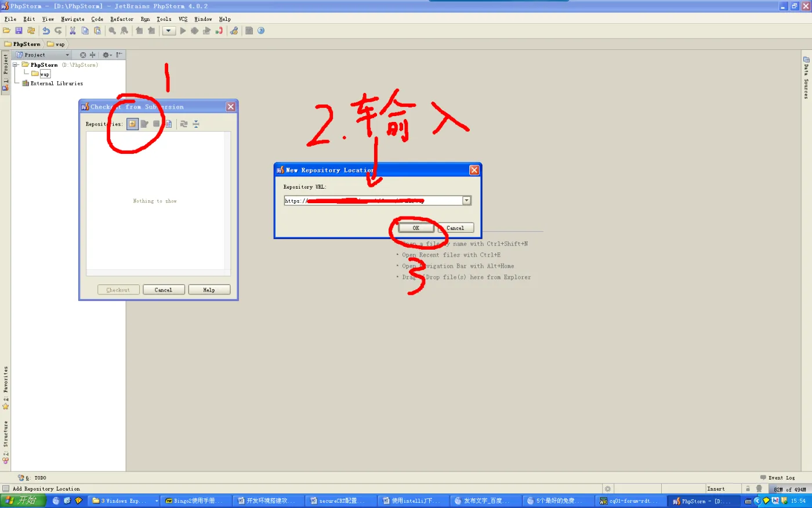The height and width of the screenshot is (508, 812).
Task: Click Edit repository location icon
Action: 144,124
